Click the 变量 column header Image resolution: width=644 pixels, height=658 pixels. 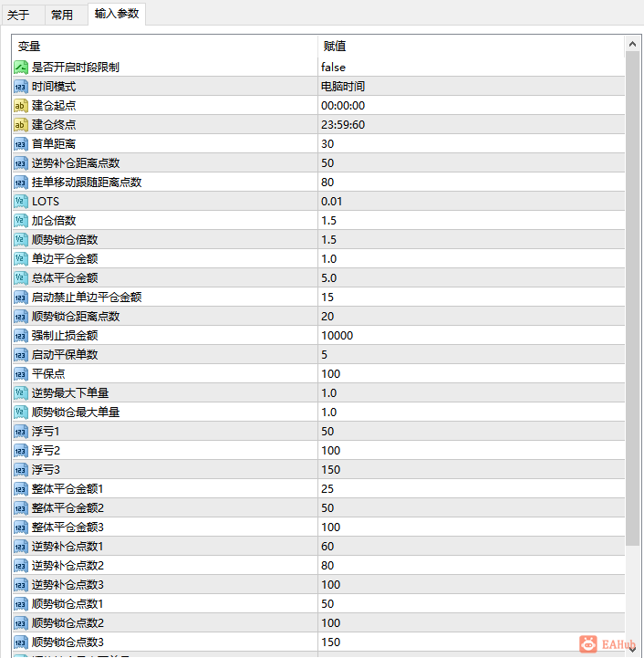[165, 47]
